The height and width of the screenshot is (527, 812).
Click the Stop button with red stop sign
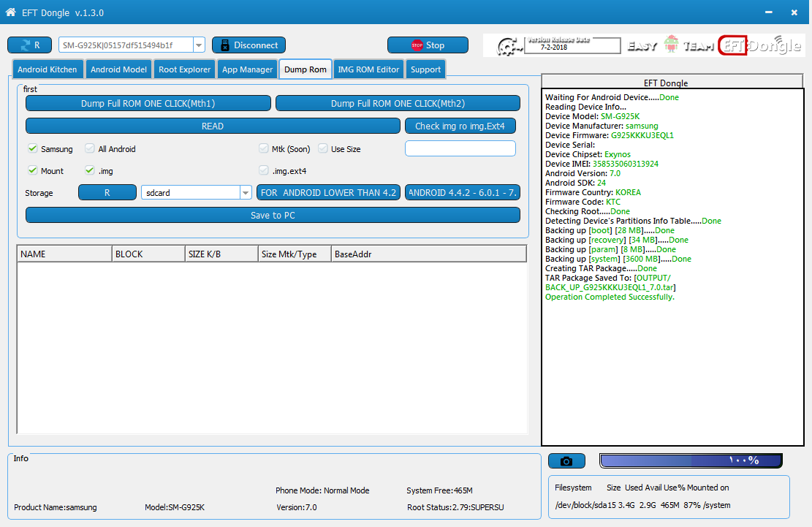pos(428,45)
